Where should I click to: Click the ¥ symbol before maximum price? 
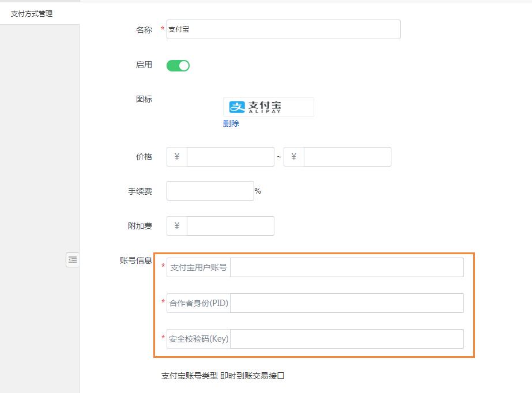[294, 157]
